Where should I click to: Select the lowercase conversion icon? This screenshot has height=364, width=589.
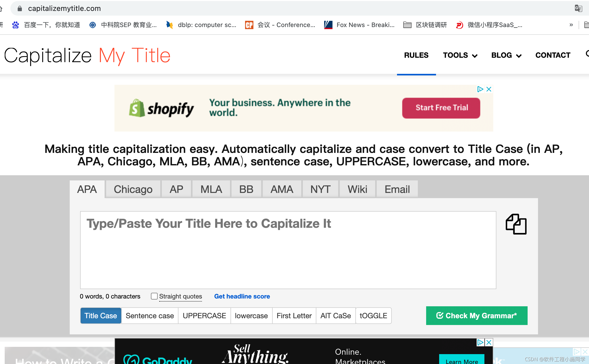[x=251, y=315]
